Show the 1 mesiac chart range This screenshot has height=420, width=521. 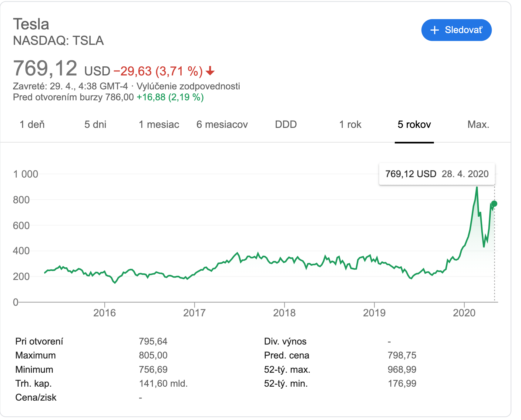pos(159,125)
